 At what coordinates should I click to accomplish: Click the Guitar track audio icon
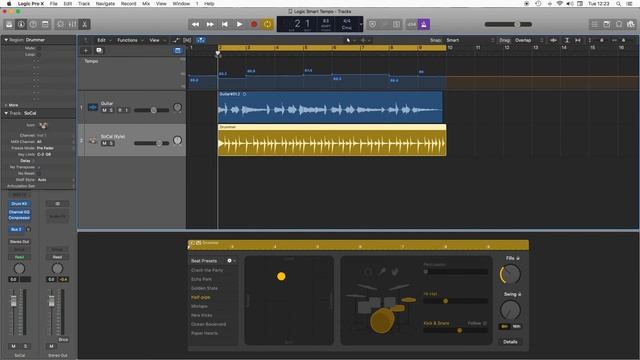(x=93, y=107)
